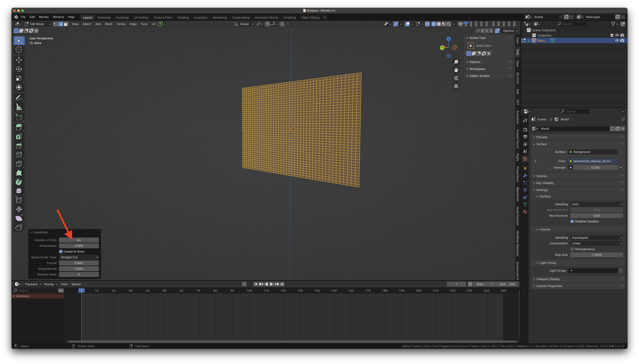
Task: Disable the Shadow Caustics checkbox
Action: [572, 221]
